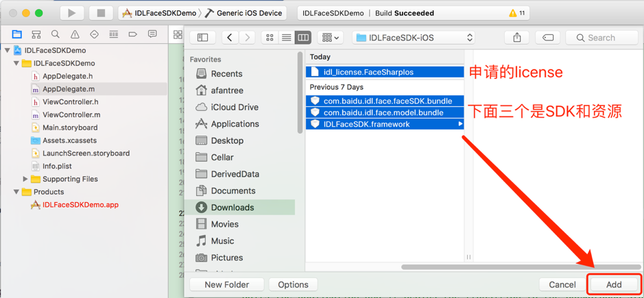Image resolution: width=644 pixels, height=298 pixels.
Task: Click the Options button
Action: pos(294,284)
